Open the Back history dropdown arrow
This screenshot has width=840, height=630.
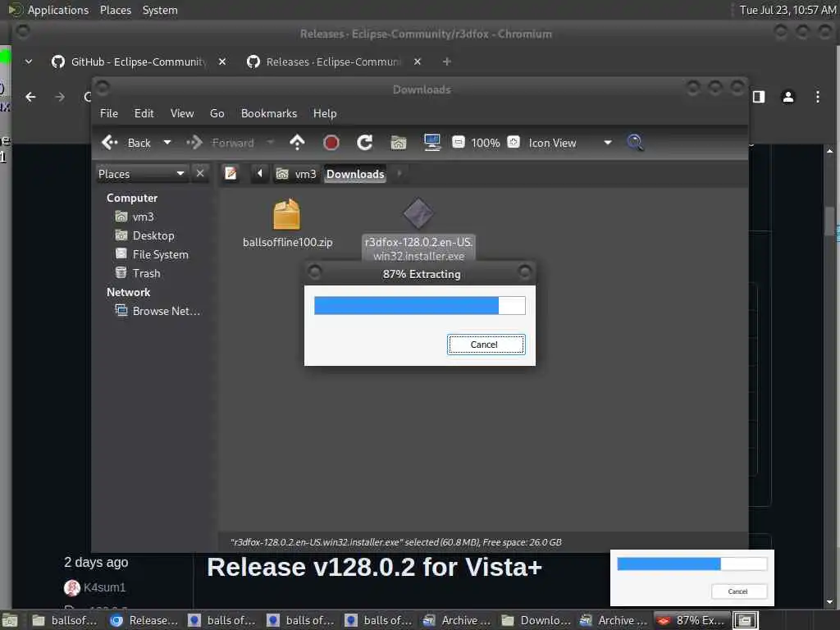(x=167, y=143)
